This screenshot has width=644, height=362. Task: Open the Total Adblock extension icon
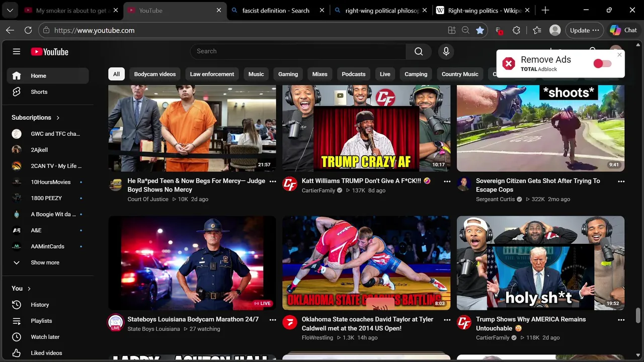[499, 30]
